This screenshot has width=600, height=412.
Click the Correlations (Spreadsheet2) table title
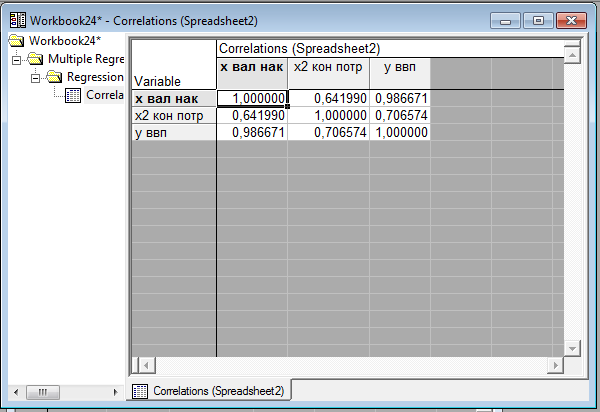pos(300,49)
